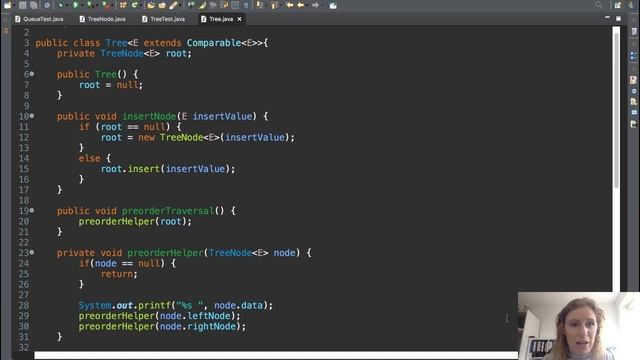This screenshot has height=360, width=640.
Task: Click the New Java Class icon
Action: click(x=134, y=5)
